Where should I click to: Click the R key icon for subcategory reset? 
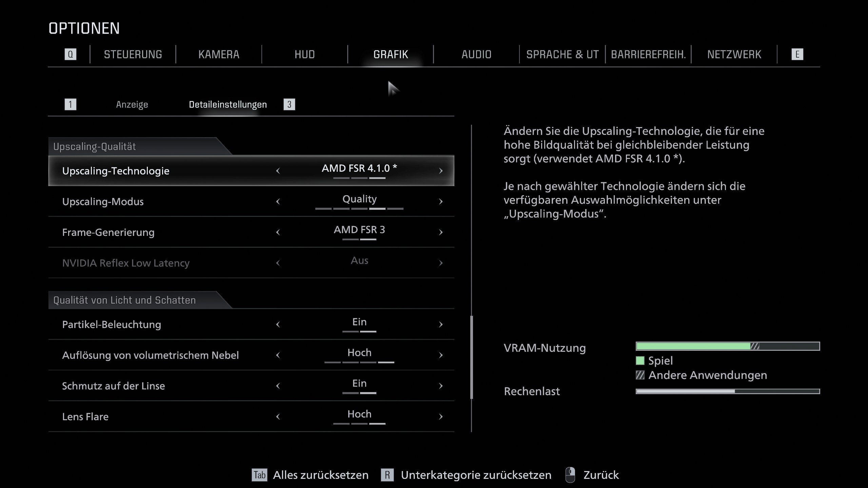387,475
